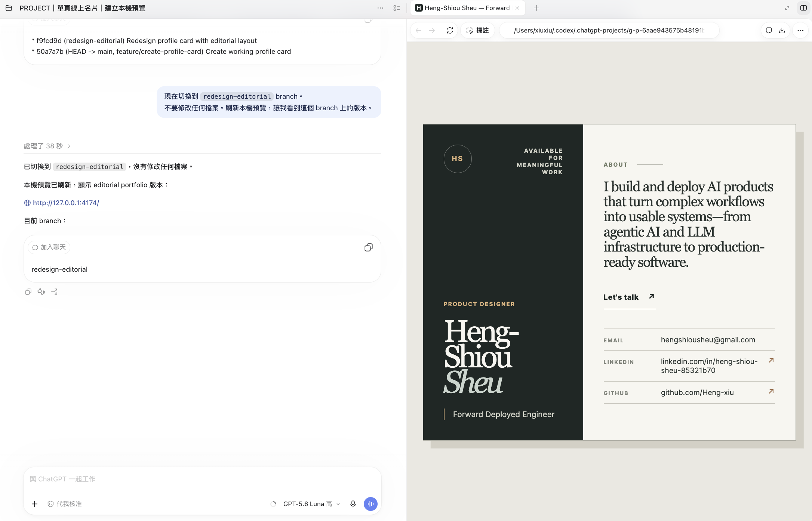
Task: Click the hengshiousheu@gmail.com email address
Action: 708,340
